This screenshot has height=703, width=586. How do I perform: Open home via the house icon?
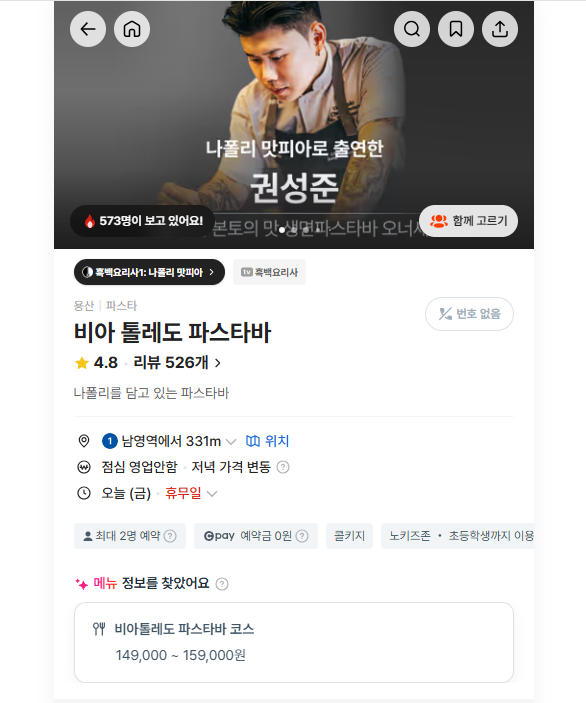point(132,29)
